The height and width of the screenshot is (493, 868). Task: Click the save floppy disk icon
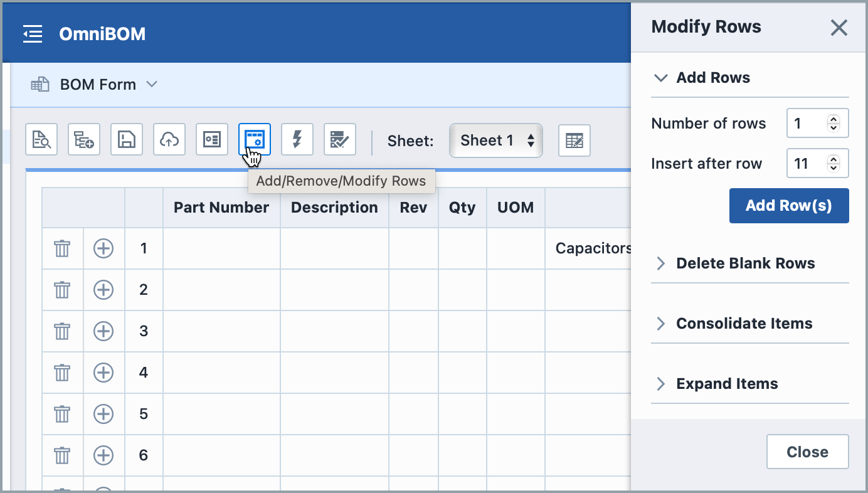click(x=127, y=139)
